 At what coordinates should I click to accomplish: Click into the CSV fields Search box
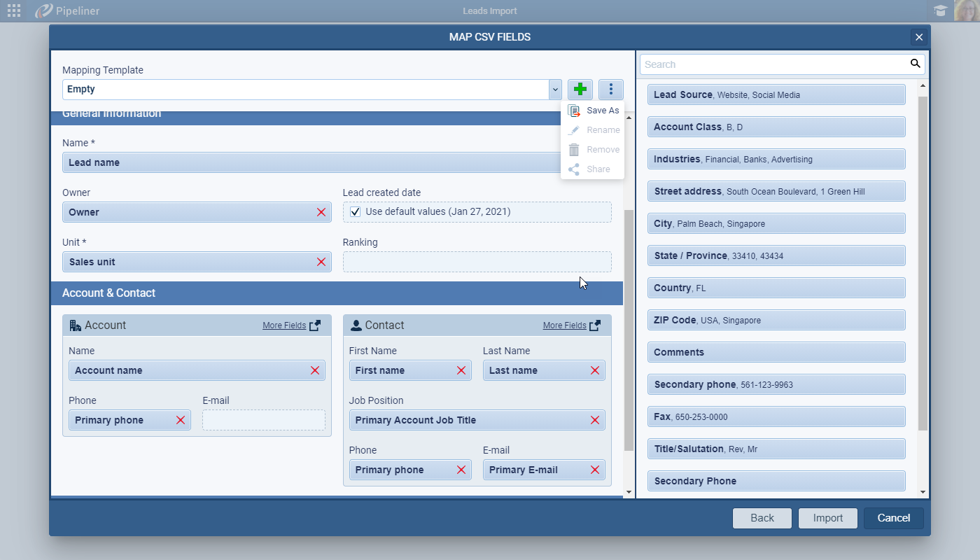point(773,64)
